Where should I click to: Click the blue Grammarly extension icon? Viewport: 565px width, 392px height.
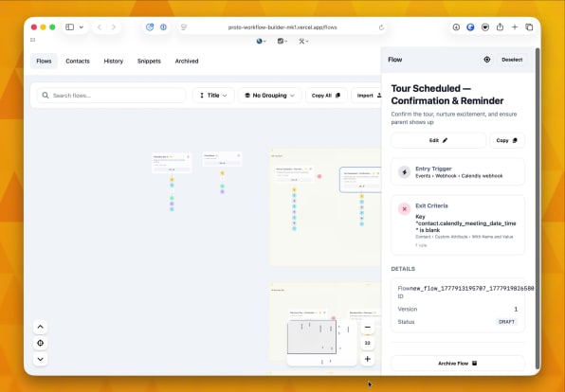click(470, 27)
